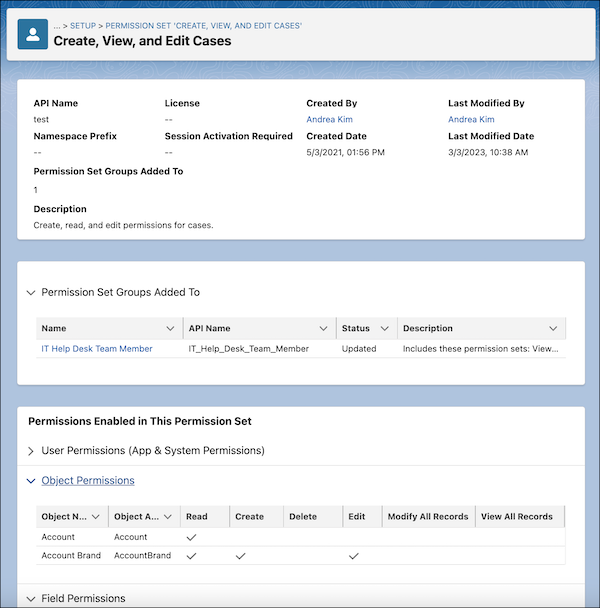Image resolution: width=600 pixels, height=608 pixels.
Task: Open the Name column sort menu
Action: click(170, 328)
